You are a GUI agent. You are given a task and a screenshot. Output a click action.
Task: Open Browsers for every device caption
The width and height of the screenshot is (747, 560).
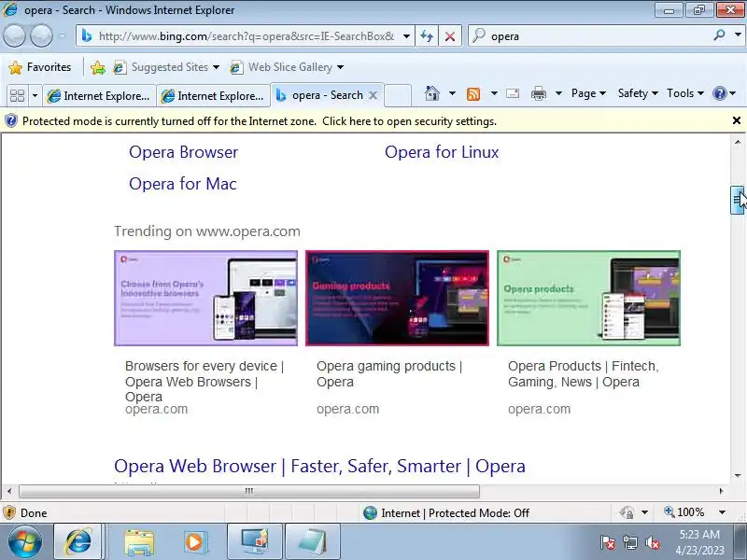(204, 382)
